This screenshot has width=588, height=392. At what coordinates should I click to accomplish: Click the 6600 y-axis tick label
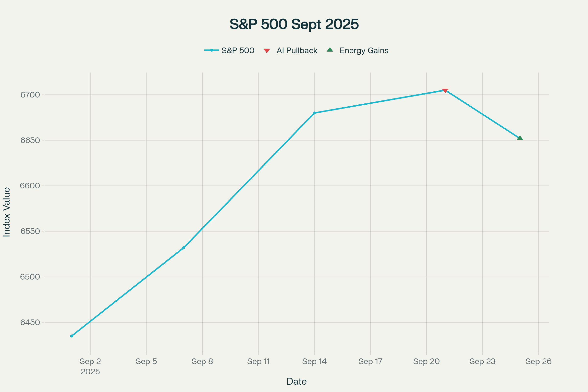coord(30,186)
